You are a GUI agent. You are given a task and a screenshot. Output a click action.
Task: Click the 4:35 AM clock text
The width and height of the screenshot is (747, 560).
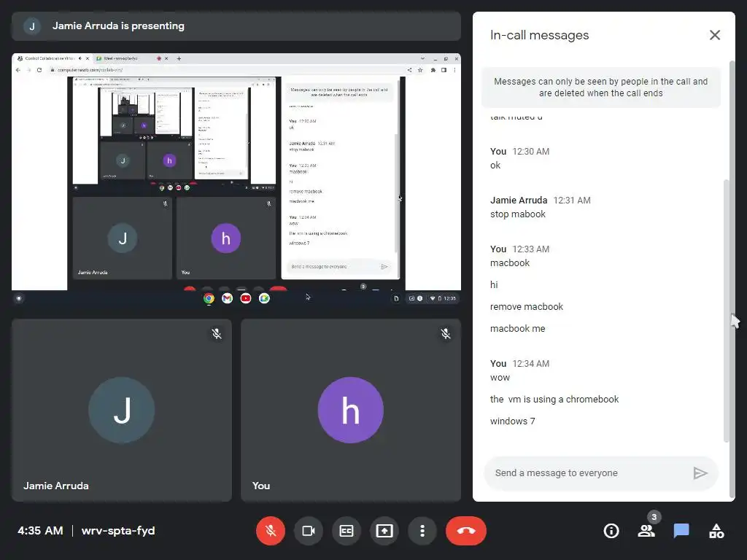tap(41, 531)
